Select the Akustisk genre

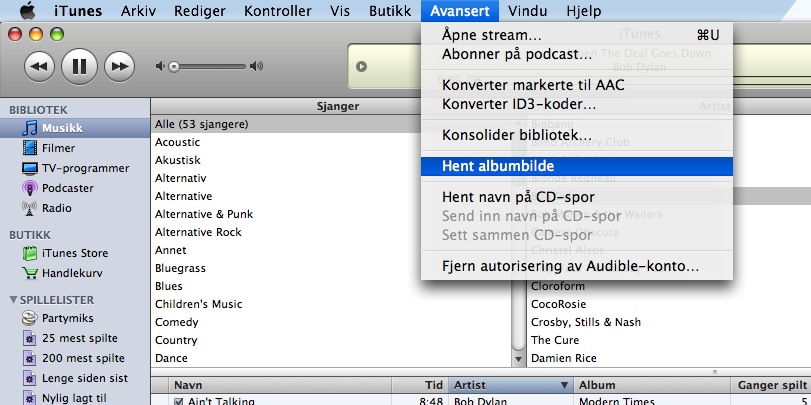pyautogui.click(x=331, y=160)
